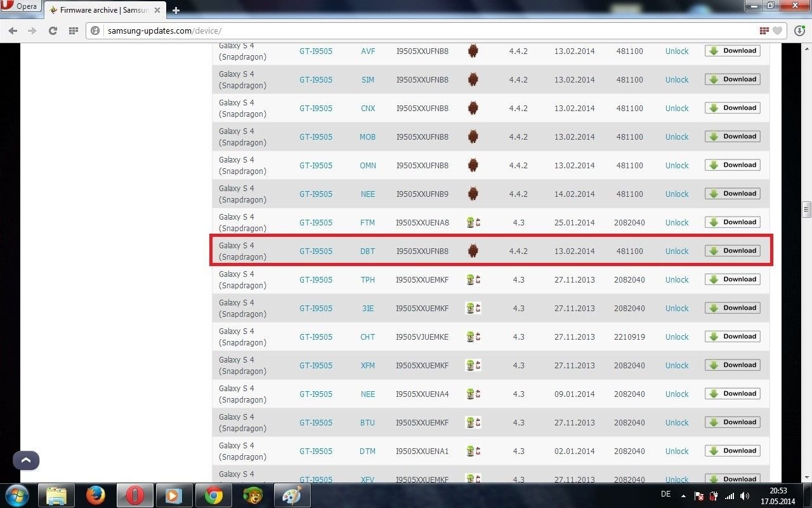This screenshot has height=508, width=812.
Task: Click the site info globe icon in address bar
Action: pyautogui.click(x=96, y=30)
